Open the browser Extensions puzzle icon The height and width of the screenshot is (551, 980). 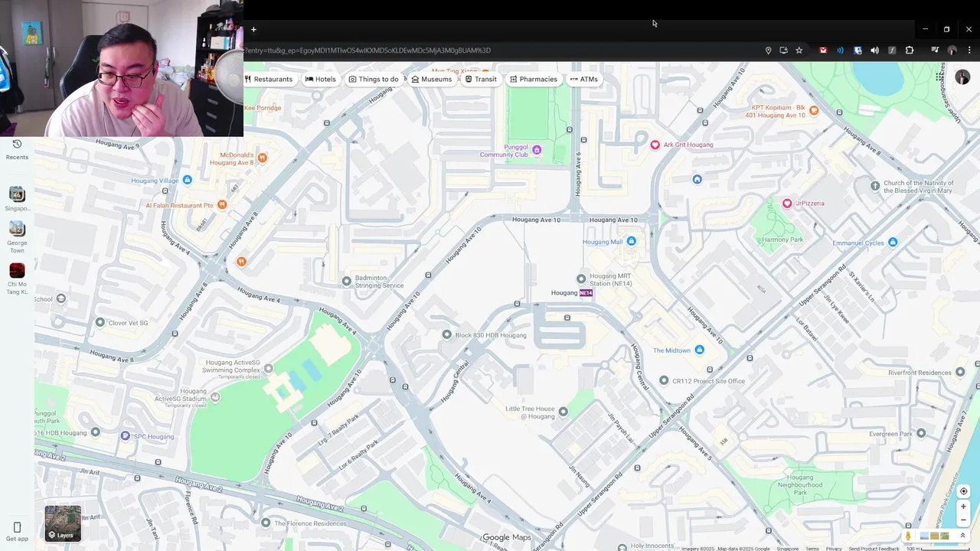click(x=910, y=51)
